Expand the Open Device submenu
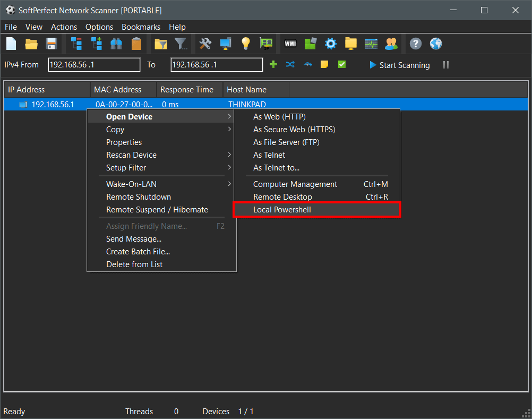Screen dimensions: 532x419 click(x=161, y=117)
